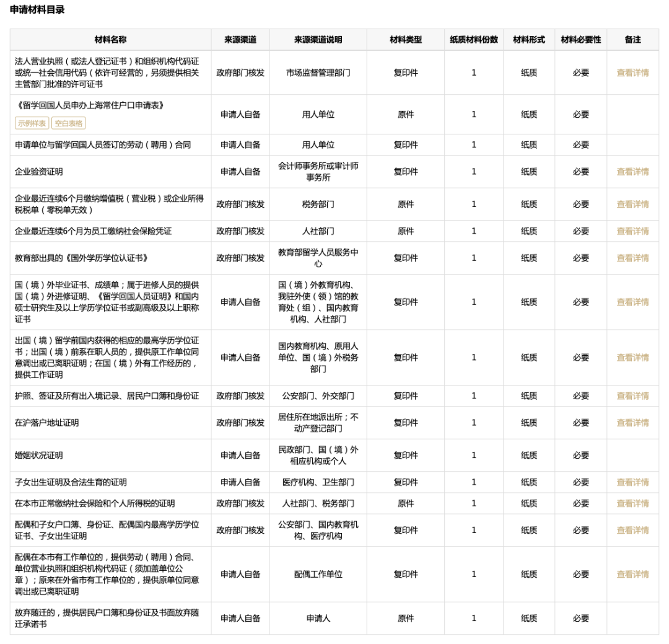The width and height of the screenshot is (669, 644).
Task: Select 《留学回国人员申办上海常住户口申请表》 text
Action: [90, 105]
